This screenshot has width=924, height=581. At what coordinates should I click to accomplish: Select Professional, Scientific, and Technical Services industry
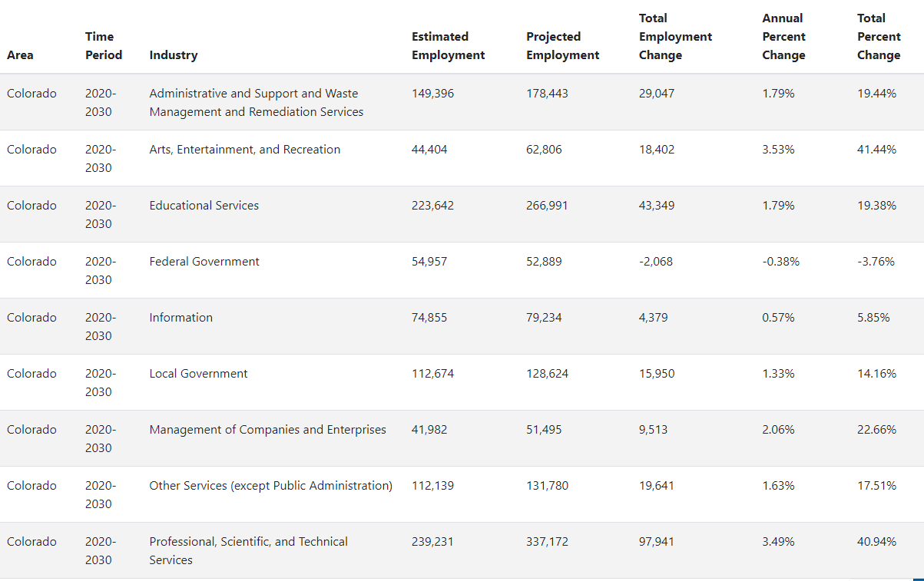(249, 551)
